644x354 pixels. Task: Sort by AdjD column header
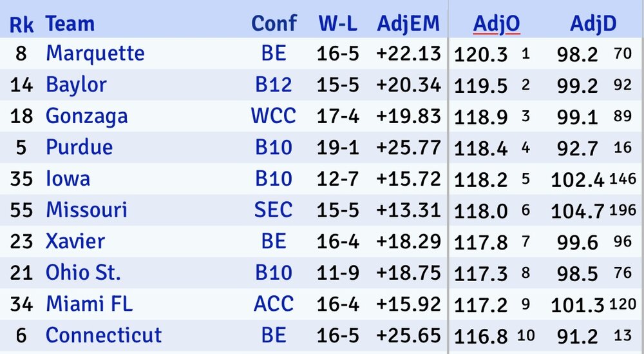593,24
